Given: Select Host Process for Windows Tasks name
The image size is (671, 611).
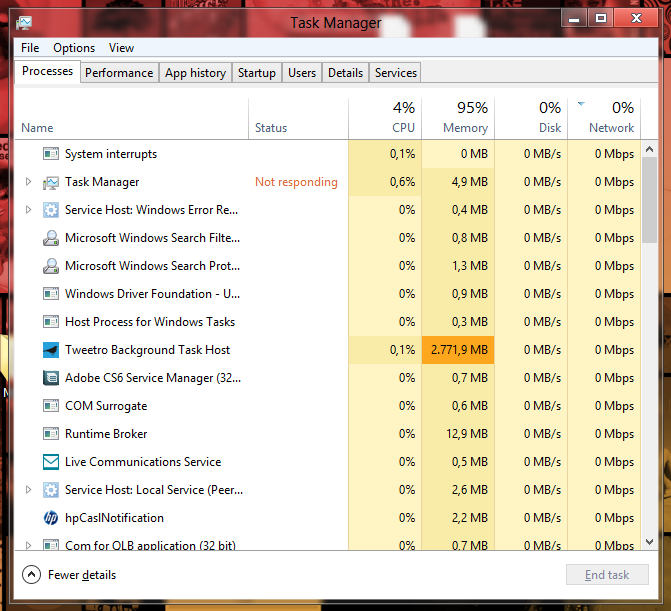Looking at the screenshot, I should [150, 322].
